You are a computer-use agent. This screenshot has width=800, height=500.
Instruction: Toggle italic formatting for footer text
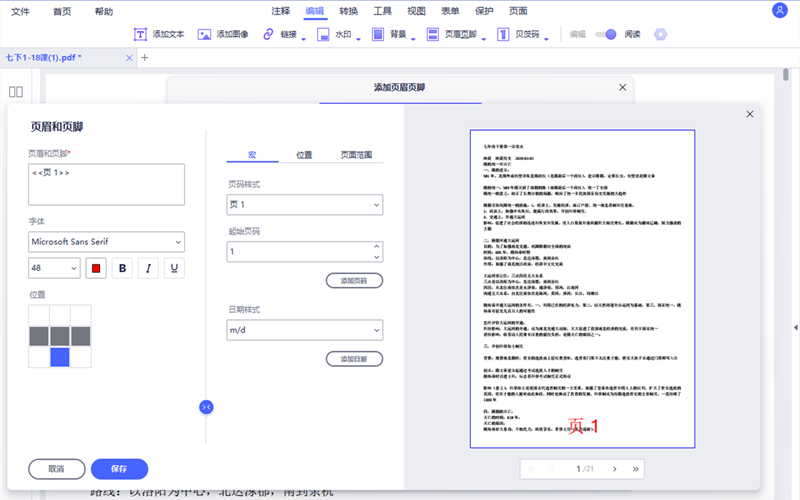[x=149, y=268]
